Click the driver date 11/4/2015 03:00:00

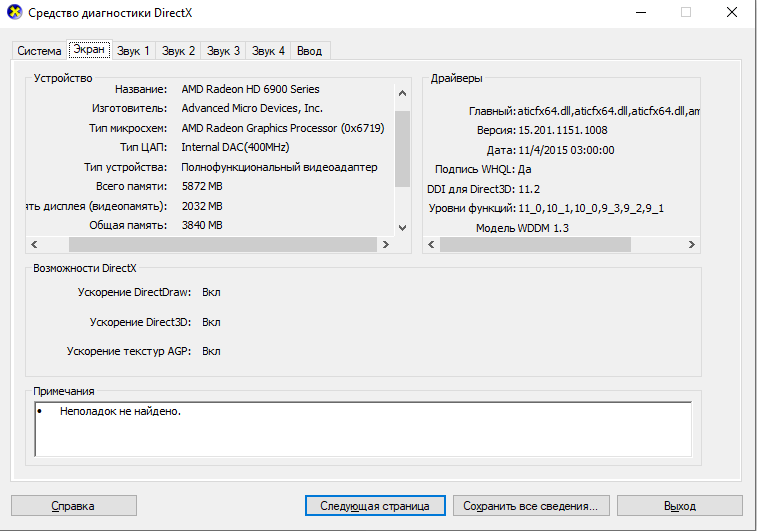(566, 151)
